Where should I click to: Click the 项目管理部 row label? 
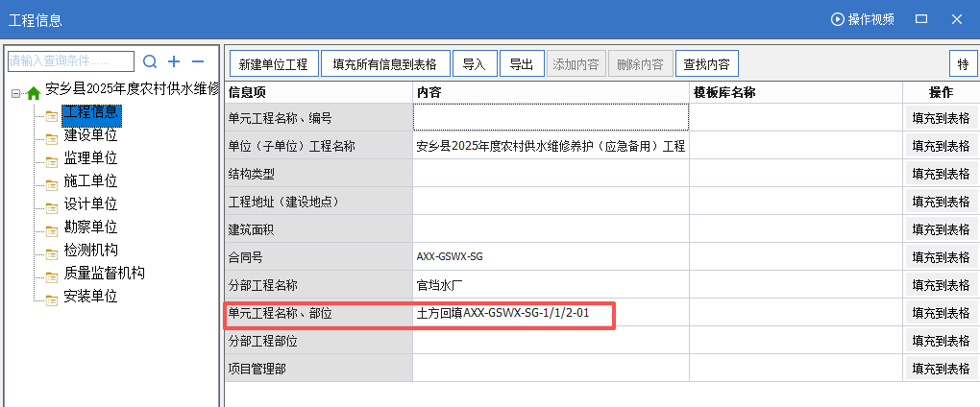(x=318, y=369)
